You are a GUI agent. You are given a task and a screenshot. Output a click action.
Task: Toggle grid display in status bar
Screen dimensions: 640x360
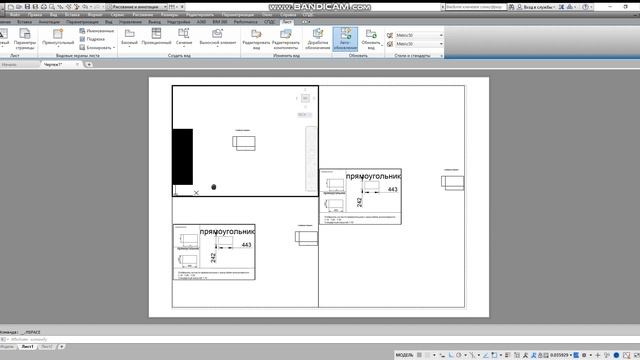click(x=419, y=356)
